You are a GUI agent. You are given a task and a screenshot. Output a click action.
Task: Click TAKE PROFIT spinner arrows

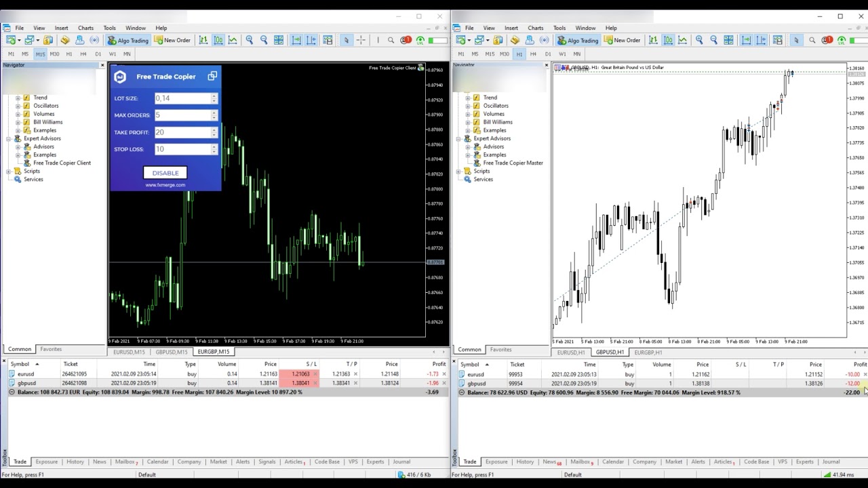pyautogui.click(x=214, y=132)
